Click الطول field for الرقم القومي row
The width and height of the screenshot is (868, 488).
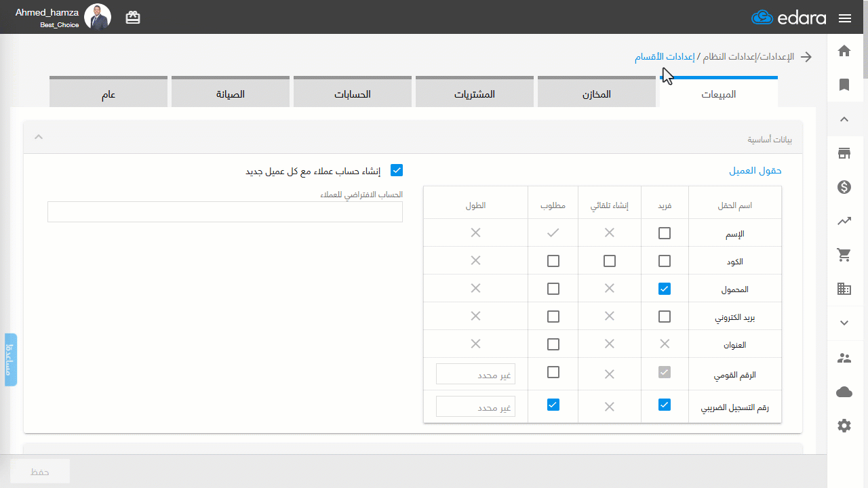tap(475, 373)
